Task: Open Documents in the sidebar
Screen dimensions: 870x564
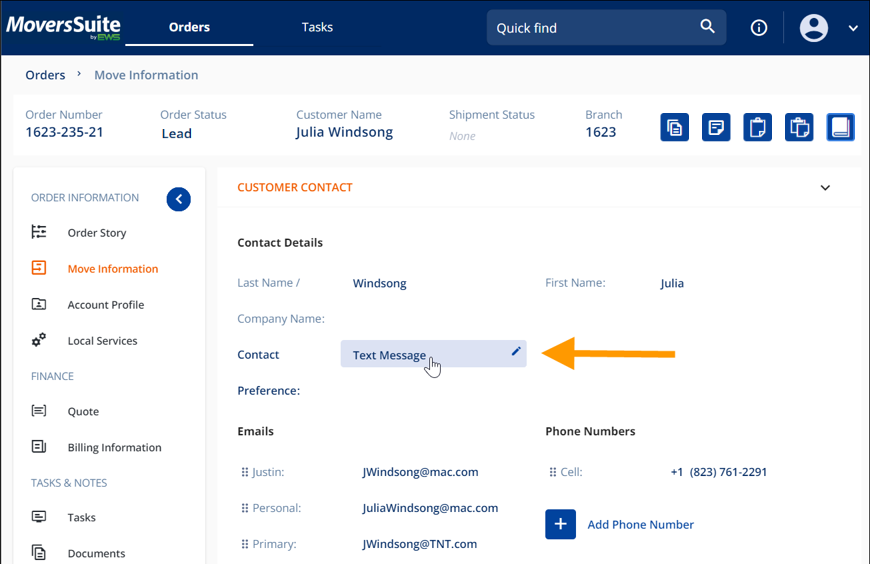Action: [x=97, y=553]
